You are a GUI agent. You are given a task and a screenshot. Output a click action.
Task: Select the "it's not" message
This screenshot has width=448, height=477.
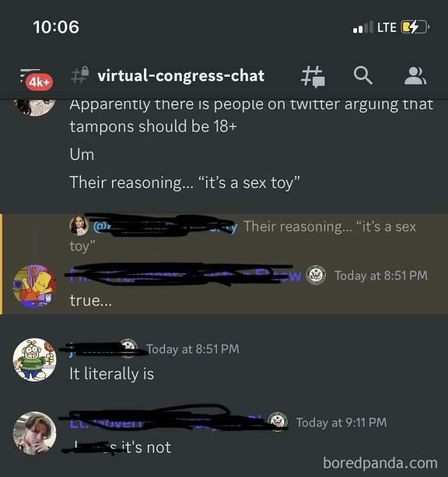[x=146, y=447]
